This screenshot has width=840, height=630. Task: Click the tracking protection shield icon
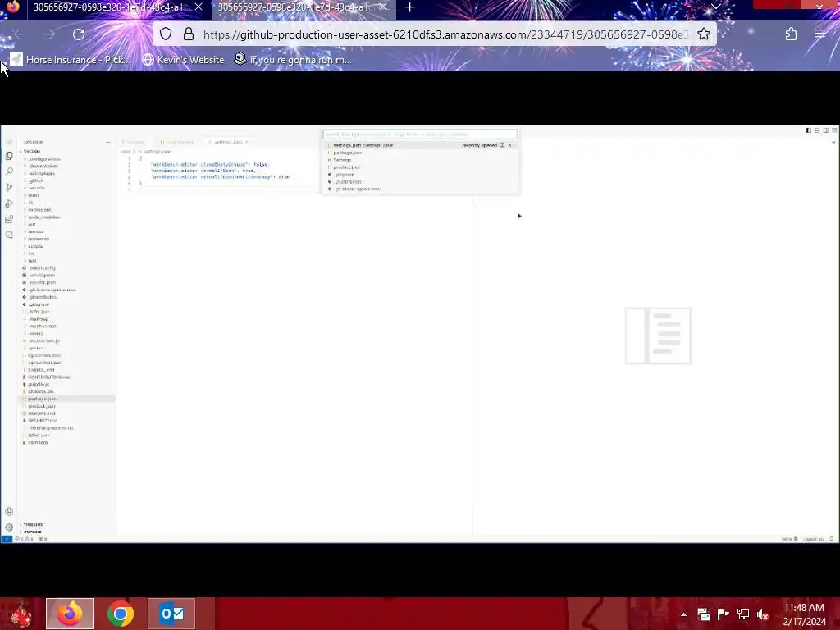[x=166, y=34]
